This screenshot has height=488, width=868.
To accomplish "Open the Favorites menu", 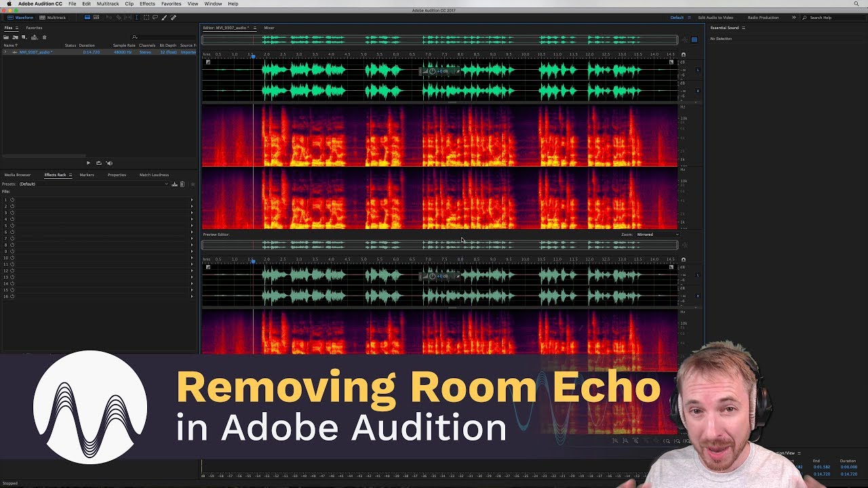I will [x=171, y=4].
